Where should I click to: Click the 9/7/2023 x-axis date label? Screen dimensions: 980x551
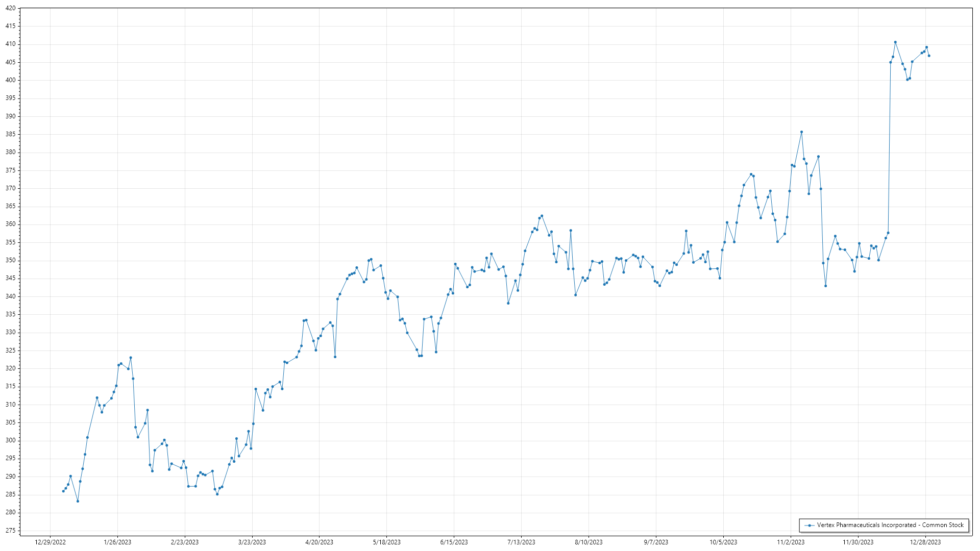tap(656, 542)
